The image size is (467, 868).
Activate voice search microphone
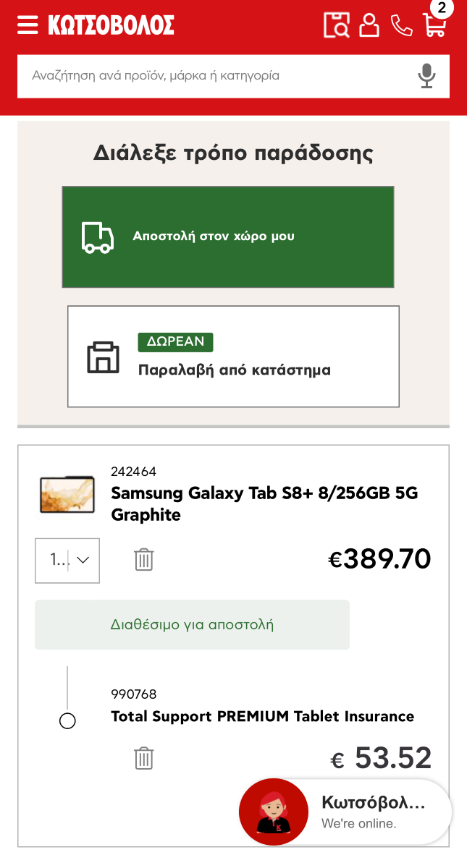[x=427, y=76]
